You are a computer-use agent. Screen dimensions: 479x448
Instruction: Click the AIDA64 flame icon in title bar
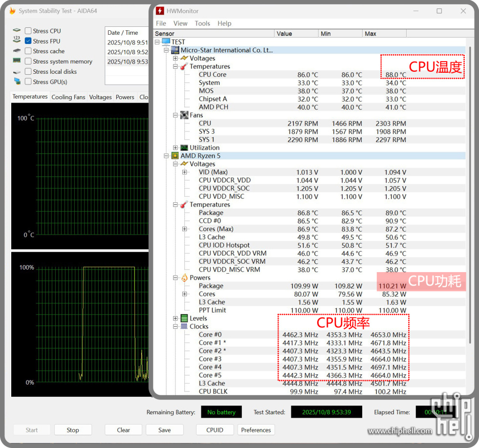(x=12, y=11)
